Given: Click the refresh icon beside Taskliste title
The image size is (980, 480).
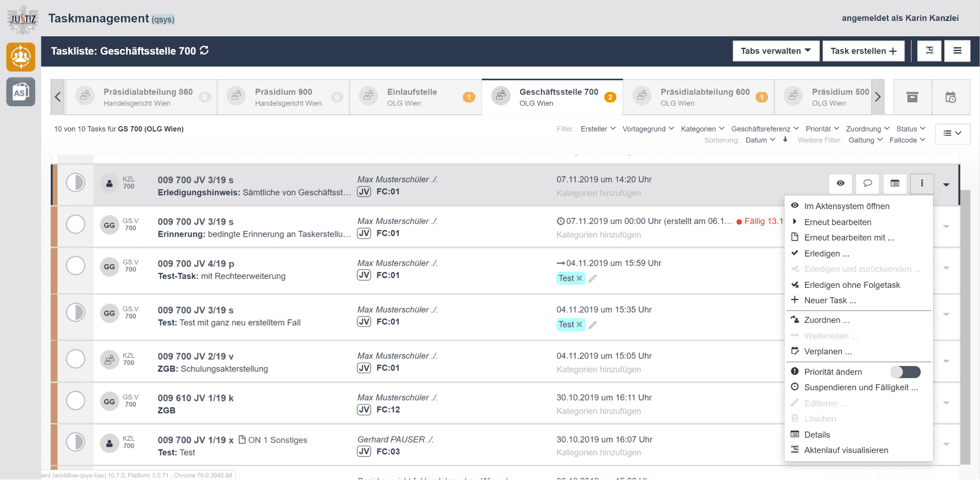Looking at the screenshot, I should tap(204, 51).
